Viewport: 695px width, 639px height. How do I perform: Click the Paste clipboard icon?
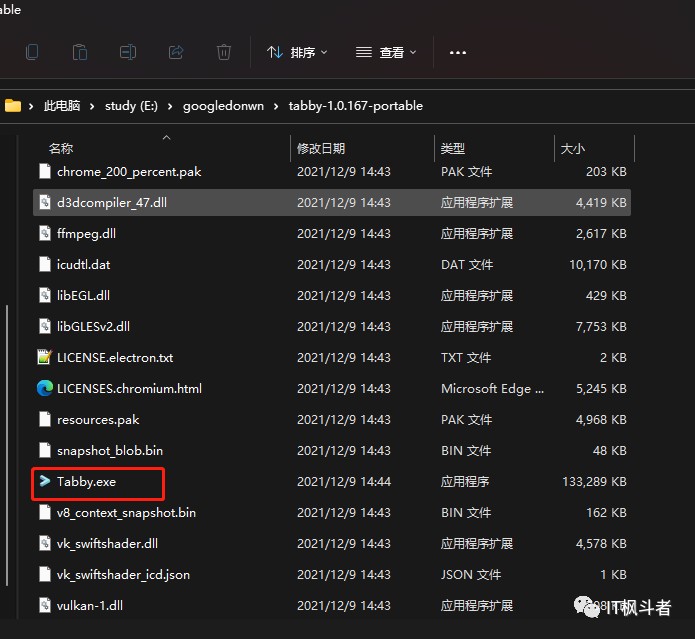(x=80, y=52)
